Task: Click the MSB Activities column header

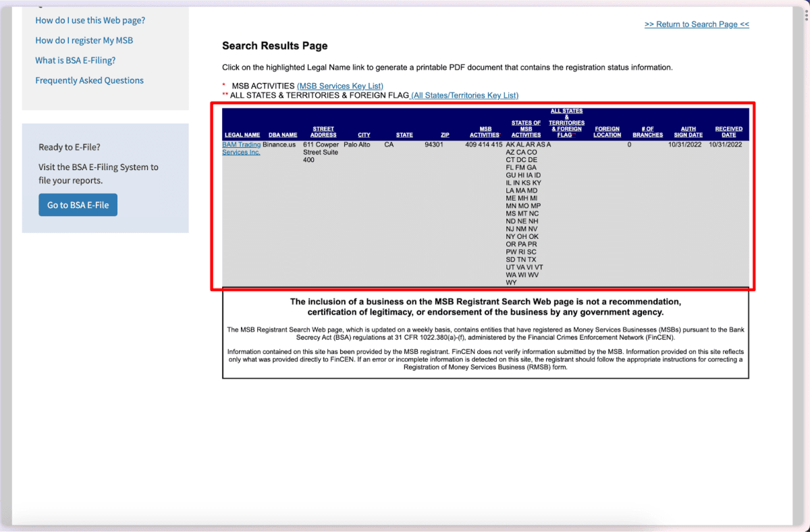Action: click(484, 132)
